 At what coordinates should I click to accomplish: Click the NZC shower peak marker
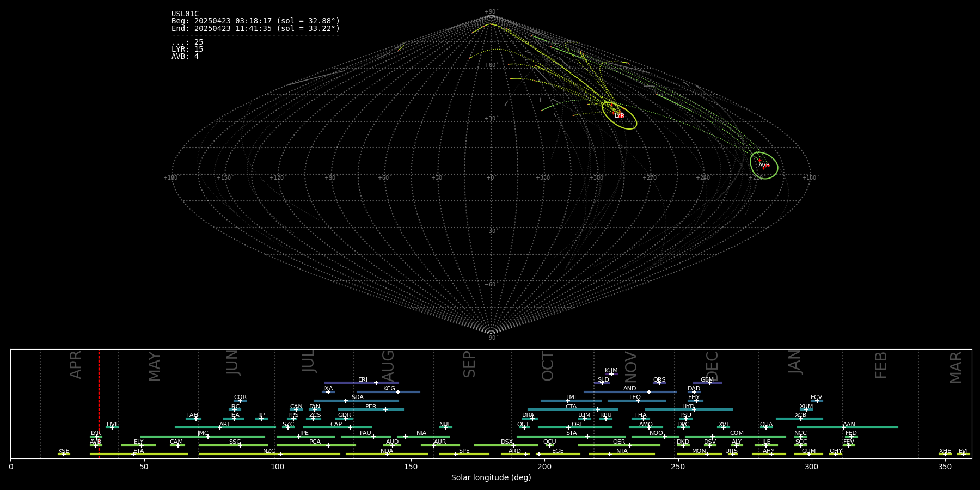click(280, 454)
